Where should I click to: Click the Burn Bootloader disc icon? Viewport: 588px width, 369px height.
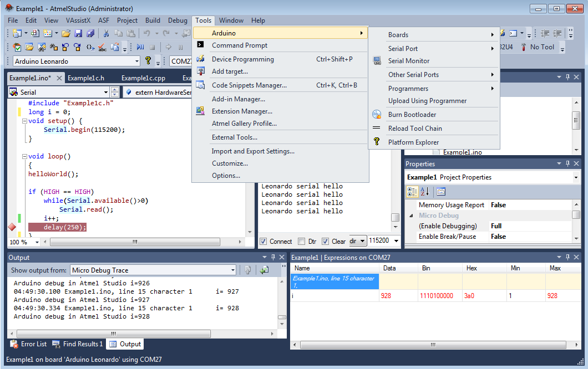point(377,114)
